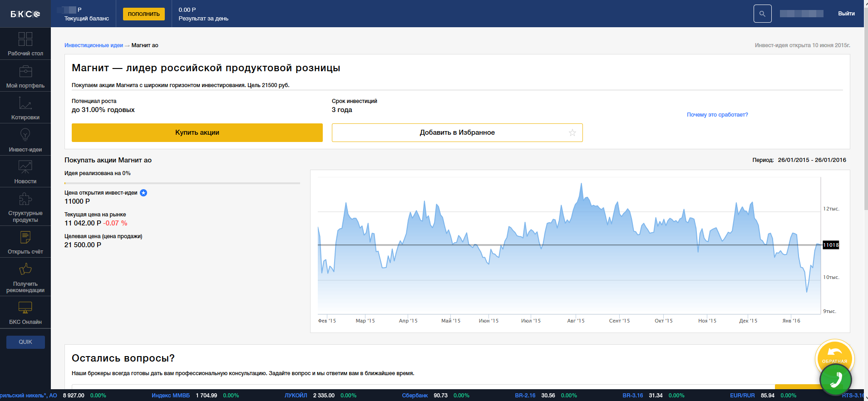Screen dimensions: 868x401
Task: Click the blurred username in header
Action: coord(802,14)
